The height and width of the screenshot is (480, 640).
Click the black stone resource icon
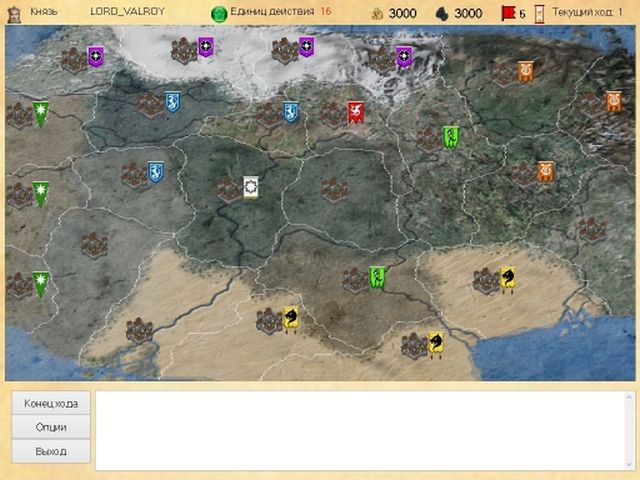click(442, 14)
